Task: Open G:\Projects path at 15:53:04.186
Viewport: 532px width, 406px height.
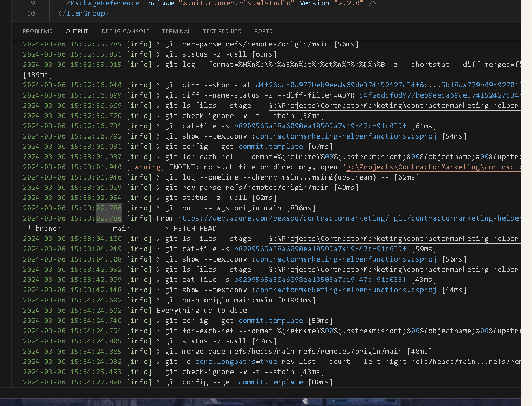Action: (394, 239)
